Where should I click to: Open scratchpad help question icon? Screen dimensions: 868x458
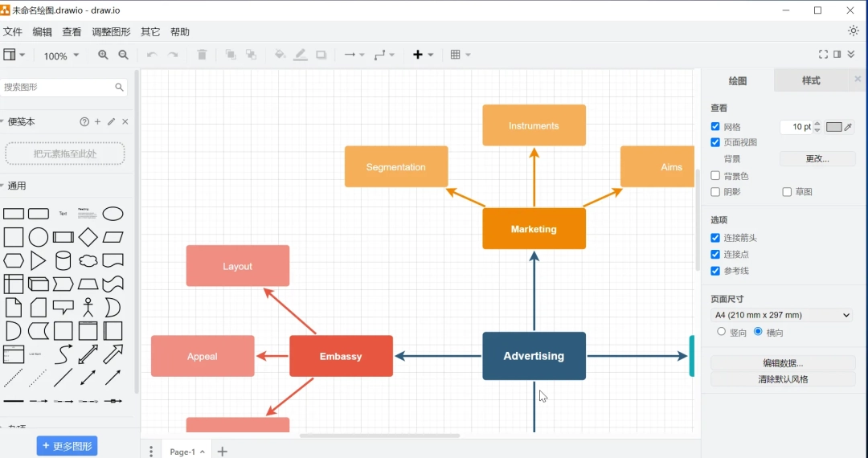(x=84, y=121)
